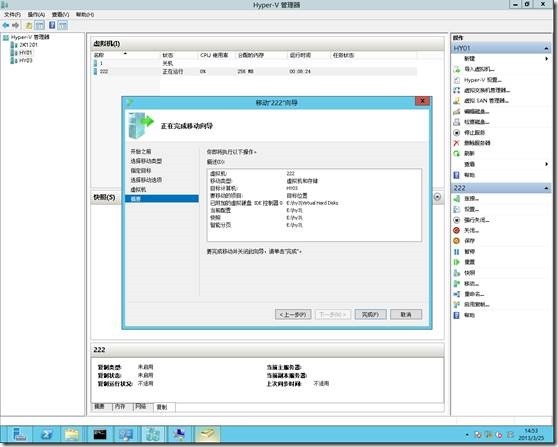Go to wizard step 开始之前

click(x=141, y=152)
